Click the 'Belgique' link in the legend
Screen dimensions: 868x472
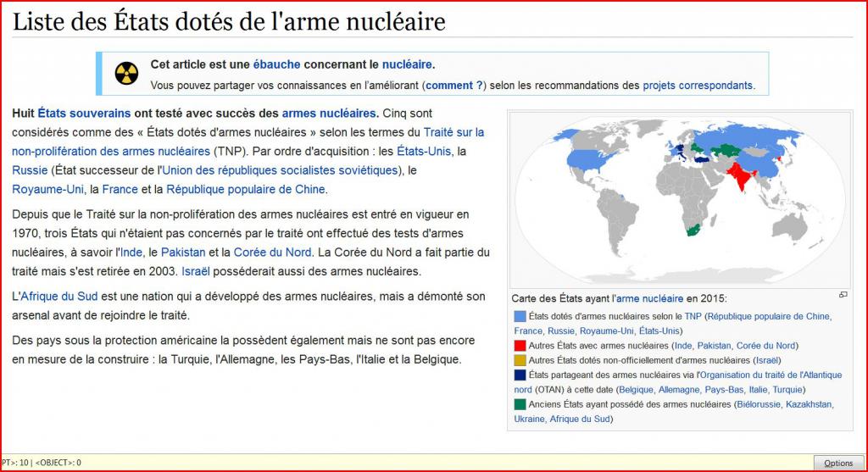click(x=636, y=390)
